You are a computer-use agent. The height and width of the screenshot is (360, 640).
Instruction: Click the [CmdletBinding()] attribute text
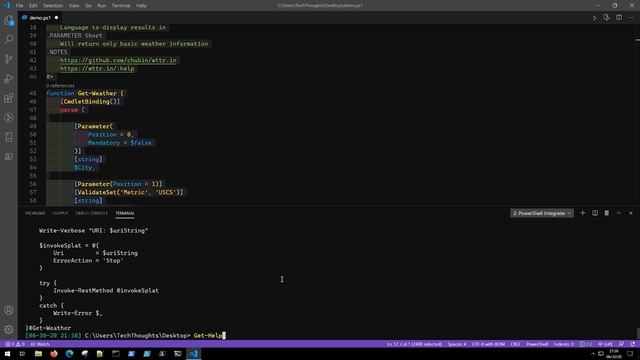(x=90, y=102)
